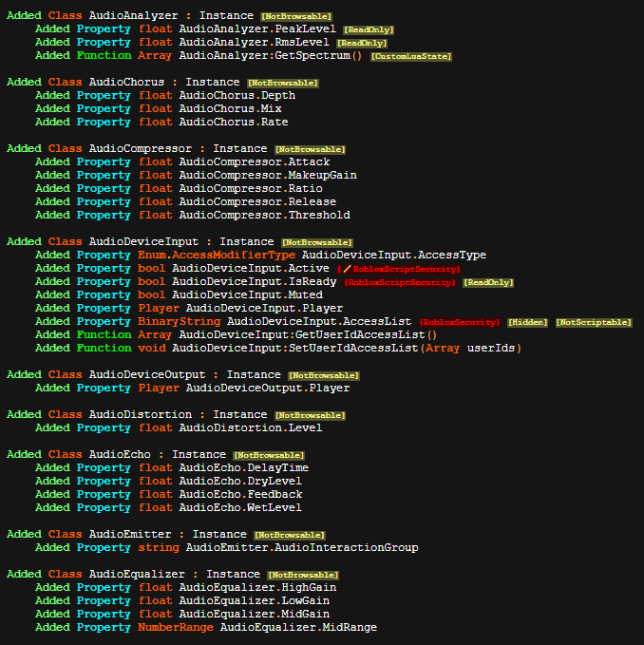Select "AudioChorus.Rate" text
Screen dimensions: 644x645
234,122
